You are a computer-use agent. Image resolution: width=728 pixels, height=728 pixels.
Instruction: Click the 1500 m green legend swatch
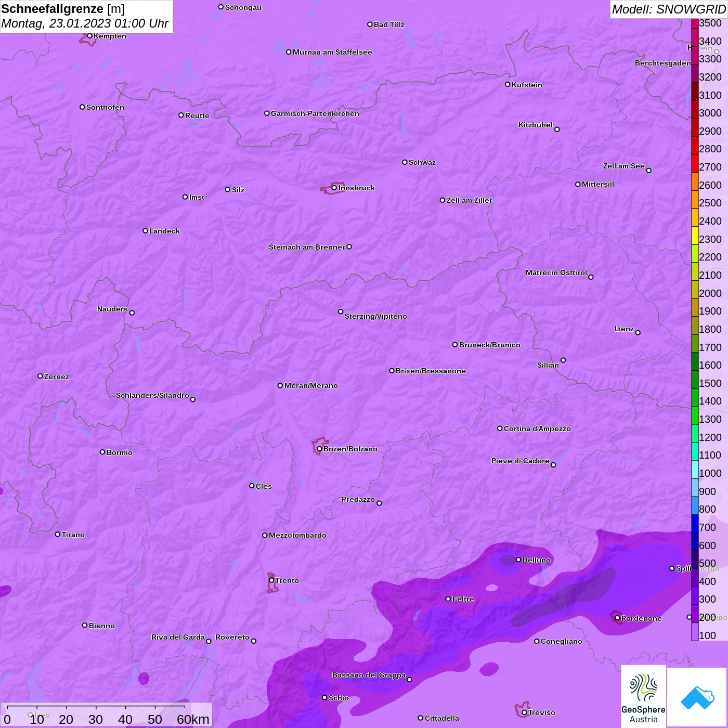(695, 380)
